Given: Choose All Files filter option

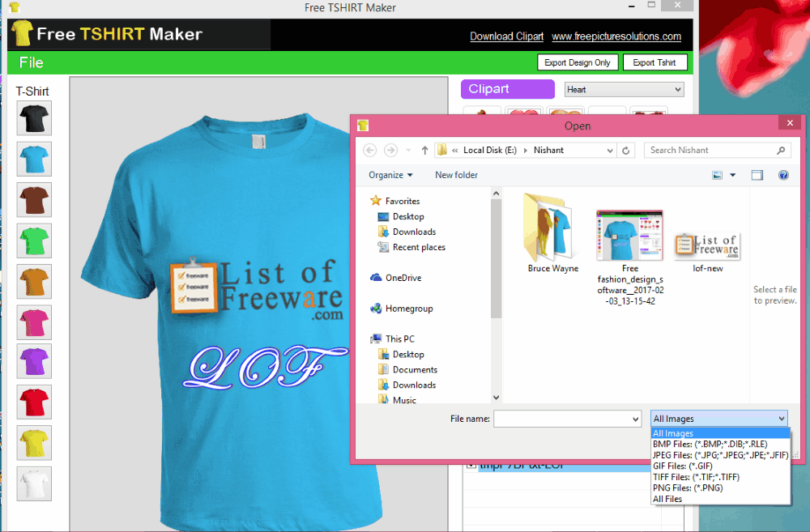Looking at the screenshot, I should point(721,499).
